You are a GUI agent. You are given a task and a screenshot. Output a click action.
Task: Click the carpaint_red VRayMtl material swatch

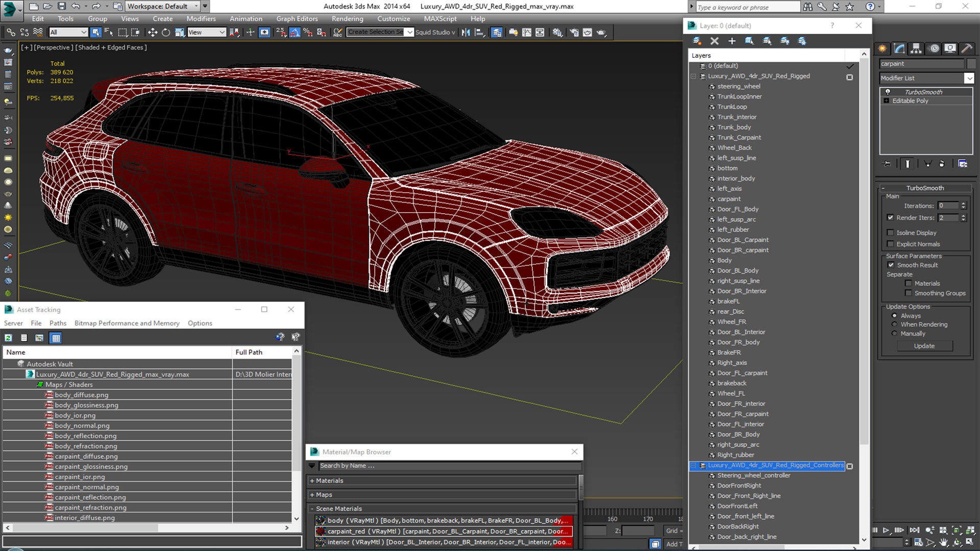pos(321,531)
